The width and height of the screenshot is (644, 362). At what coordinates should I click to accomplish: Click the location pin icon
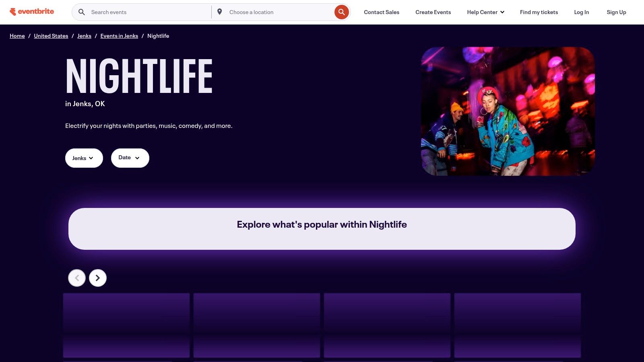click(220, 12)
